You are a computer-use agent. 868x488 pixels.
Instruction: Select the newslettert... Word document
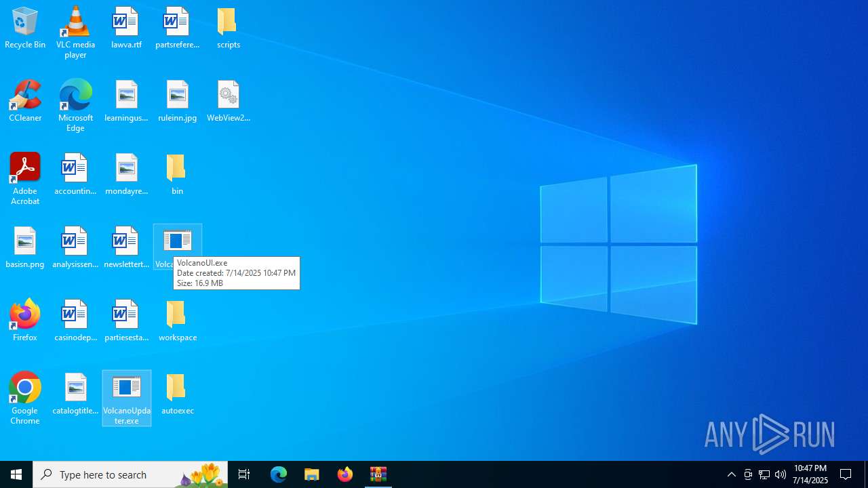[126, 248]
